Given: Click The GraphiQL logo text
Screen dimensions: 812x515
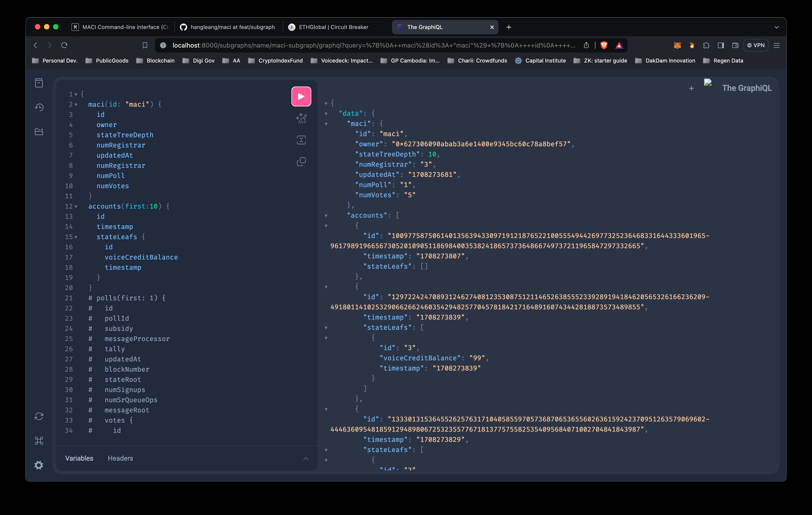Looking at the screenshot, I should [x=747, y=88].
